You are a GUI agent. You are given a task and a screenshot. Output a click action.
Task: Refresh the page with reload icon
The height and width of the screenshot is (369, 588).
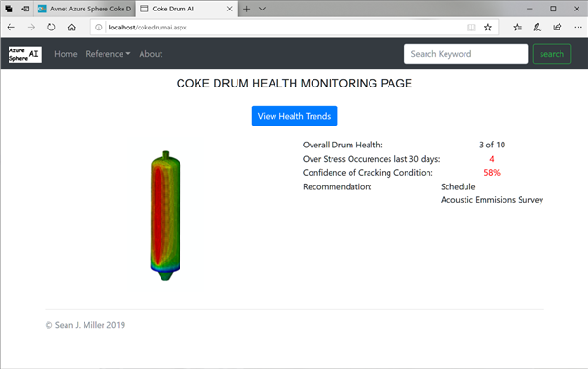tap(51, 27)
